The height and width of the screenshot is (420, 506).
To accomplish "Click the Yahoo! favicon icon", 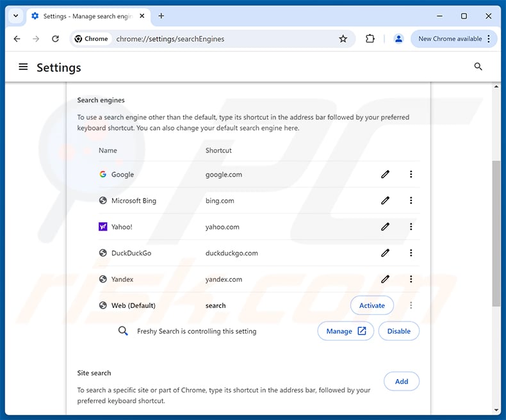I will tap(102, 227).
